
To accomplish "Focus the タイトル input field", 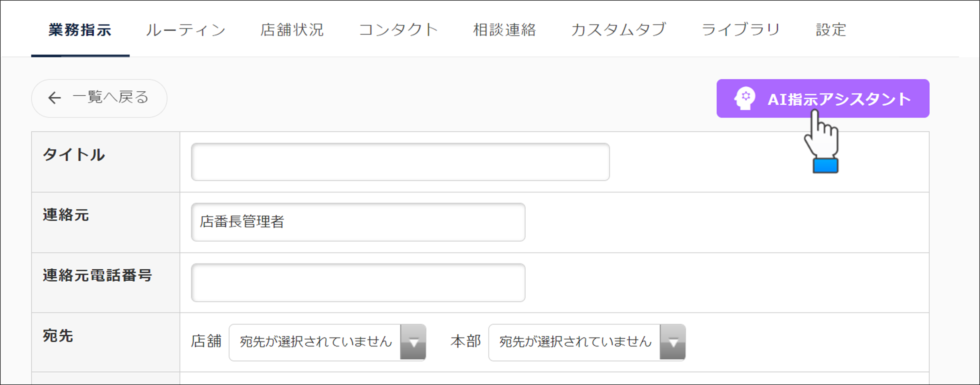I will tap(400, 162).
